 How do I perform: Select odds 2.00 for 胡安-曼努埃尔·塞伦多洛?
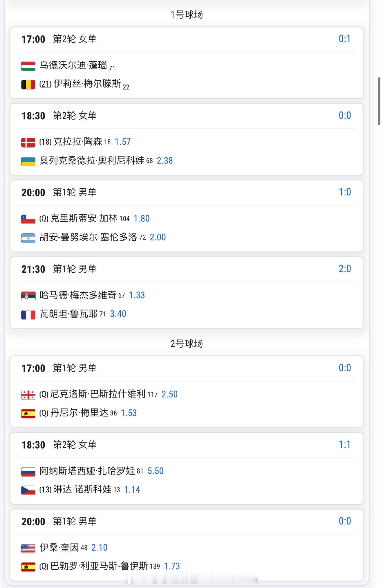click(x=158, y=237)
